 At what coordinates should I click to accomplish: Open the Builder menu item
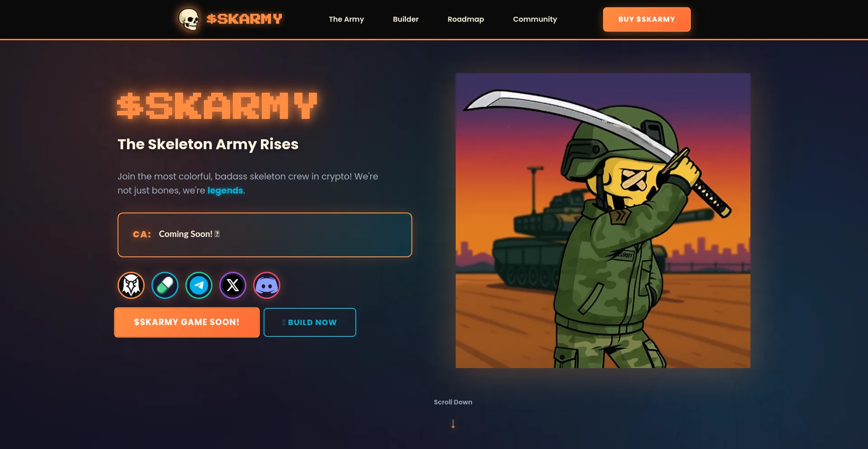click(x=406, y=19)
